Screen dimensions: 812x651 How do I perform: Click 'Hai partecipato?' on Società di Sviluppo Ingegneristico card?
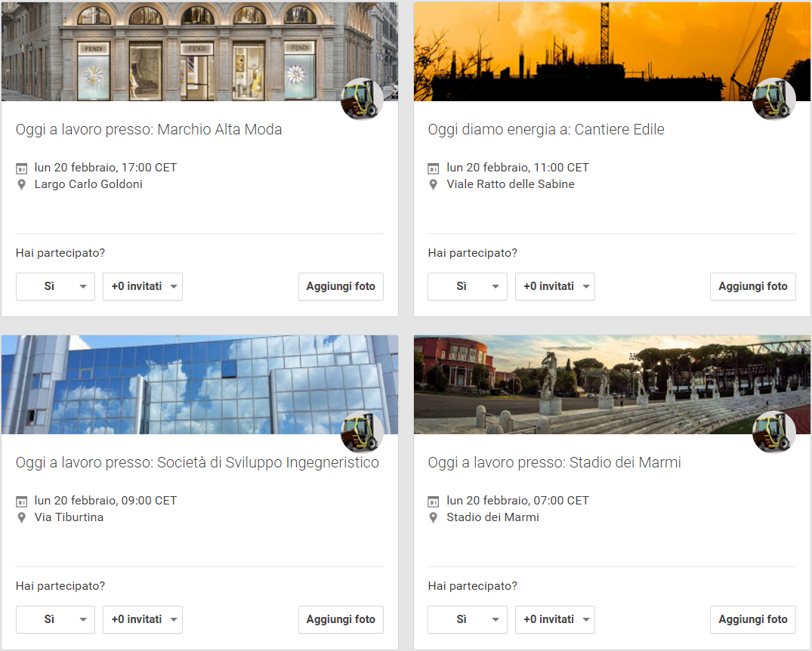(60, 586)
